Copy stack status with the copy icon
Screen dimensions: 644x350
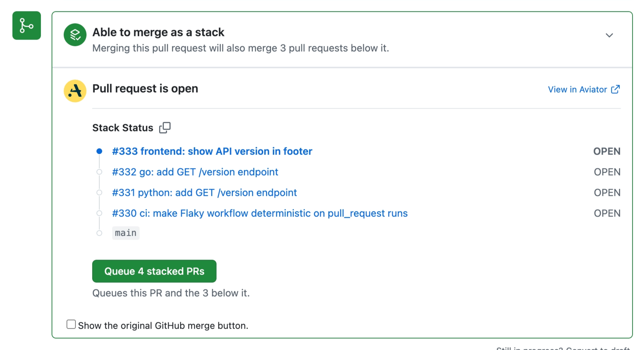(x=165, y=127)
